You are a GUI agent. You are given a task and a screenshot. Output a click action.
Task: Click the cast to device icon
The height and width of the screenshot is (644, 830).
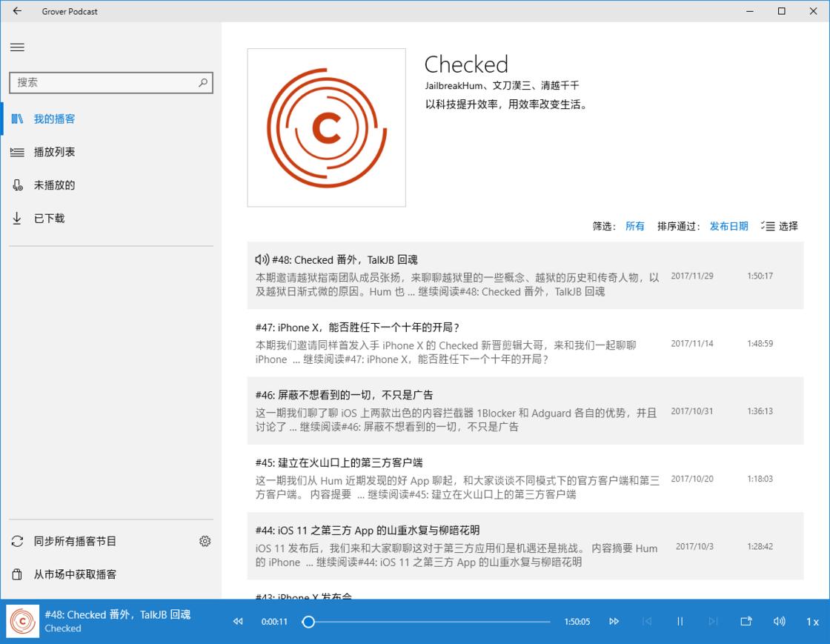[746, 621]
